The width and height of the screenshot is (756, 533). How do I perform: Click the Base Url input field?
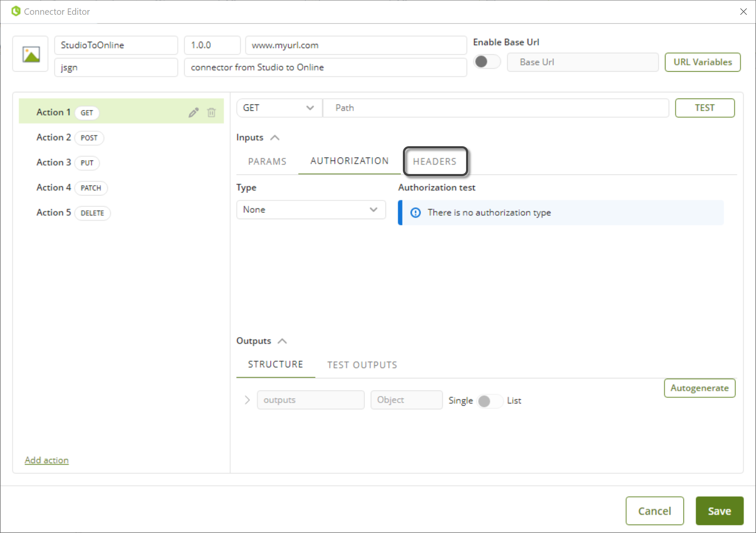(x=582, y=62)
